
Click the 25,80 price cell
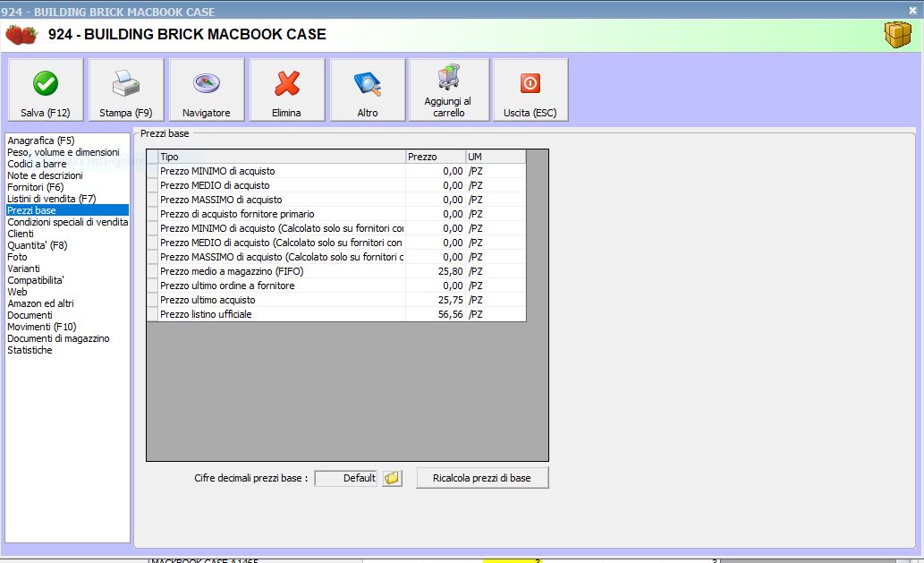pos(436,271)
